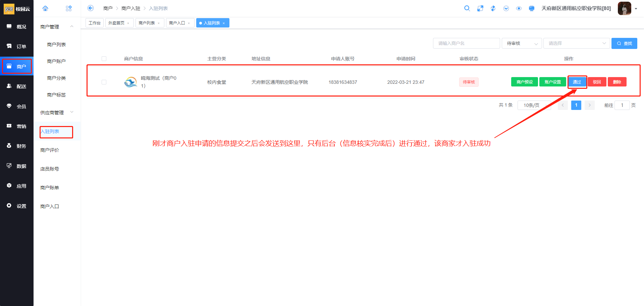This screenshot has height=306, width=644.
Task: Select 入驻列表 in the submenu
Action: point(56,131)
